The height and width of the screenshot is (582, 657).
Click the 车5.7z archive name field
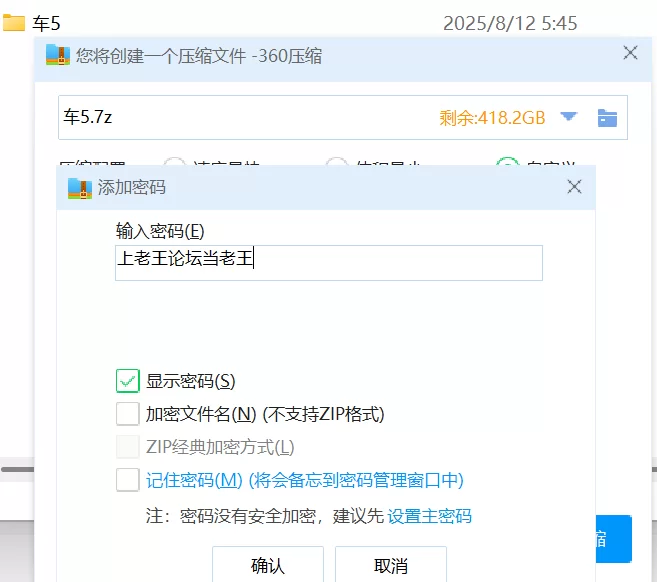(x=343, y=117)
